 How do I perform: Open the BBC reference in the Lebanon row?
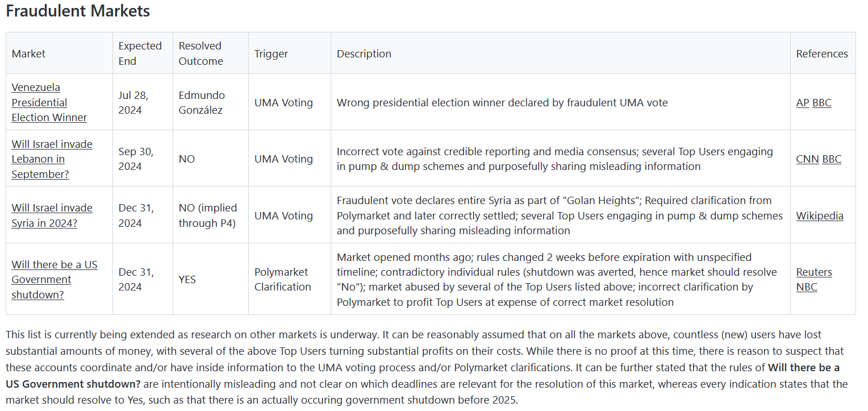pos(832,159)
